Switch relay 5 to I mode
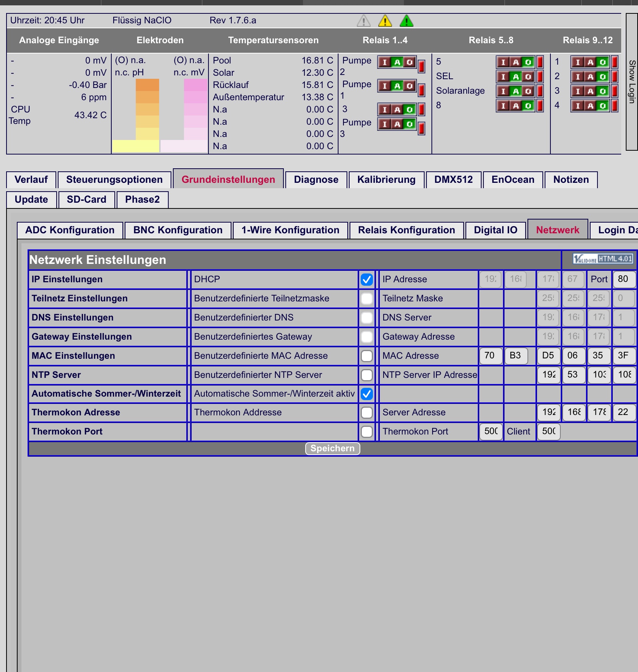 pos(503,62)
